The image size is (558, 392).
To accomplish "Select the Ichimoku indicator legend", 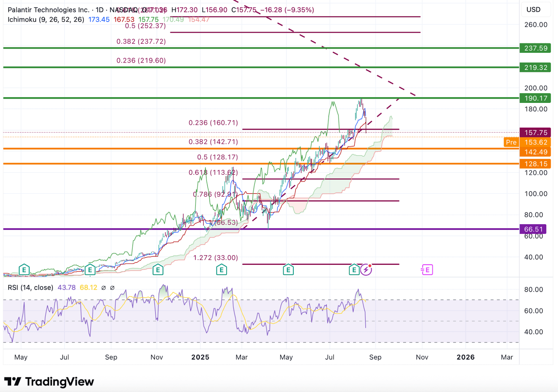I will 46,20.
